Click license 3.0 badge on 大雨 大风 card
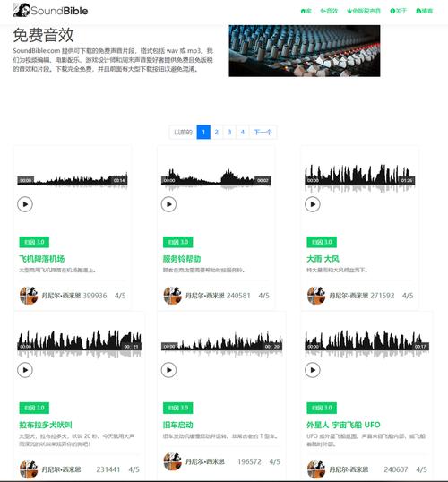 point(322,242)
